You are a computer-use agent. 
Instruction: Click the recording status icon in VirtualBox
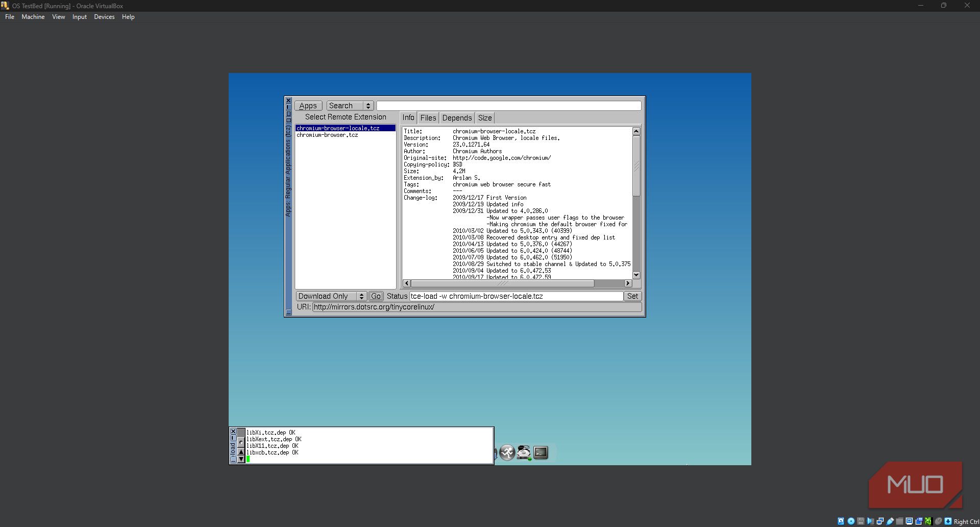coord(919,521)
